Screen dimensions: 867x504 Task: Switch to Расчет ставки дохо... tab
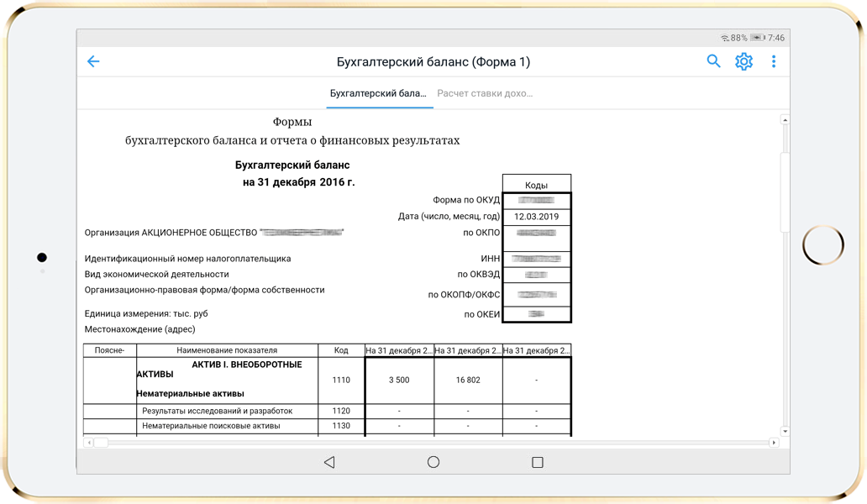tap(485, 93)
